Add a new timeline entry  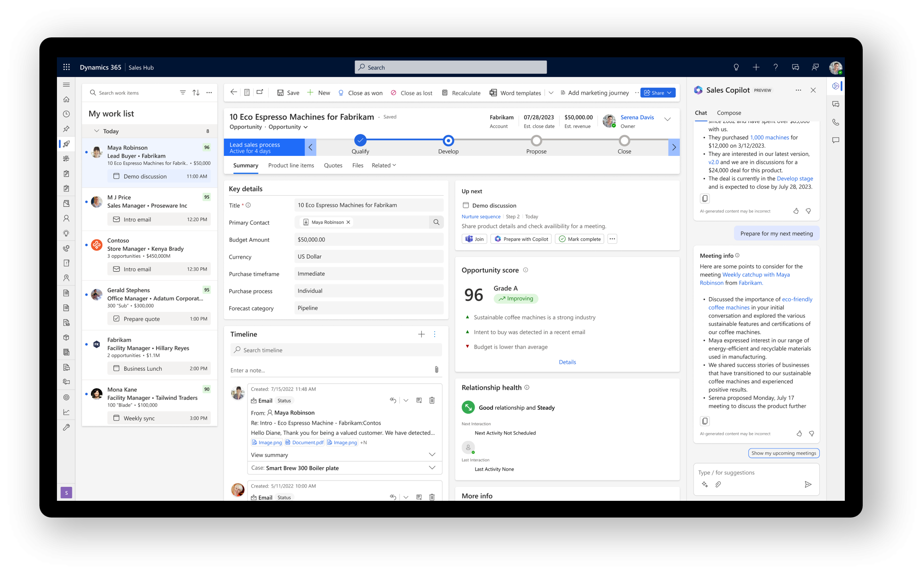[421, 334]
